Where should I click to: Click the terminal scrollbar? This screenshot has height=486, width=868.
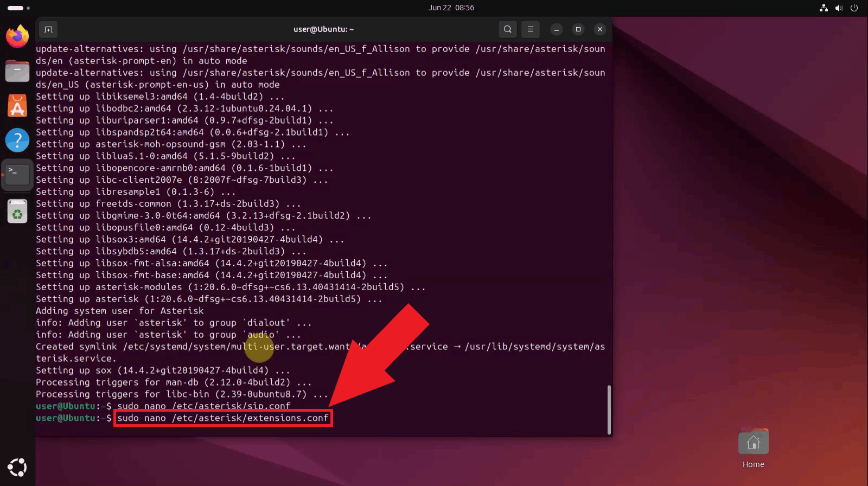click(x=609, y=410)
